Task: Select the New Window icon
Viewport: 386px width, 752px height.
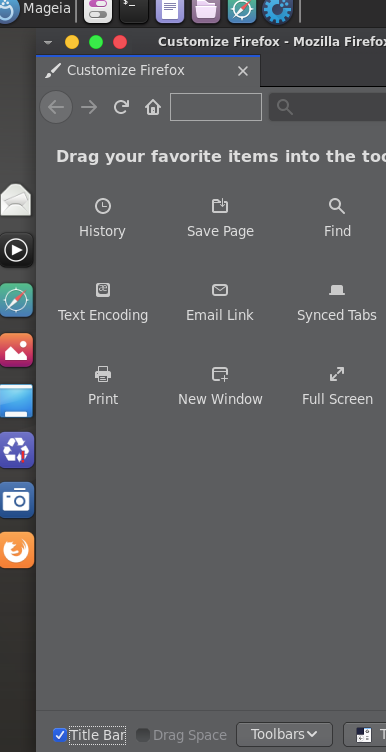Action: (220, 374)
